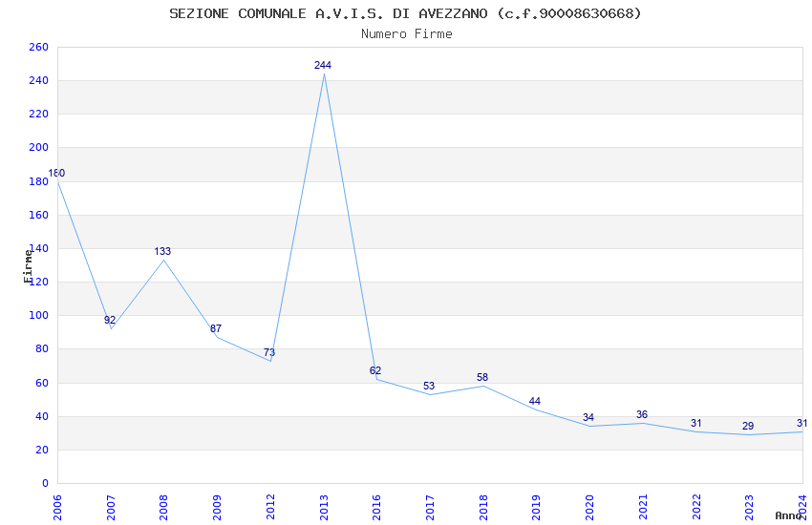Click the 2012 x-axis year label
The width and height of the screenshot is (812, 525).
point(270,508)
